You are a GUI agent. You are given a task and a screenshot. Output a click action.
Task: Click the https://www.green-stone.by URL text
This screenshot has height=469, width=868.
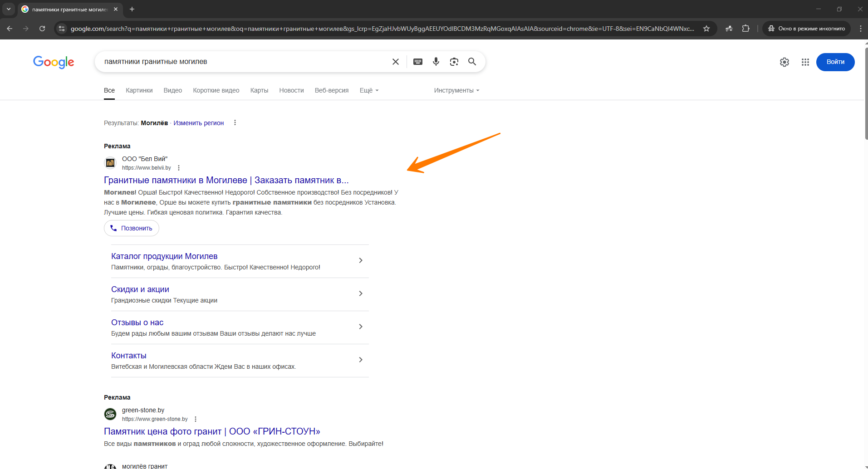click(x=155, y=419)
